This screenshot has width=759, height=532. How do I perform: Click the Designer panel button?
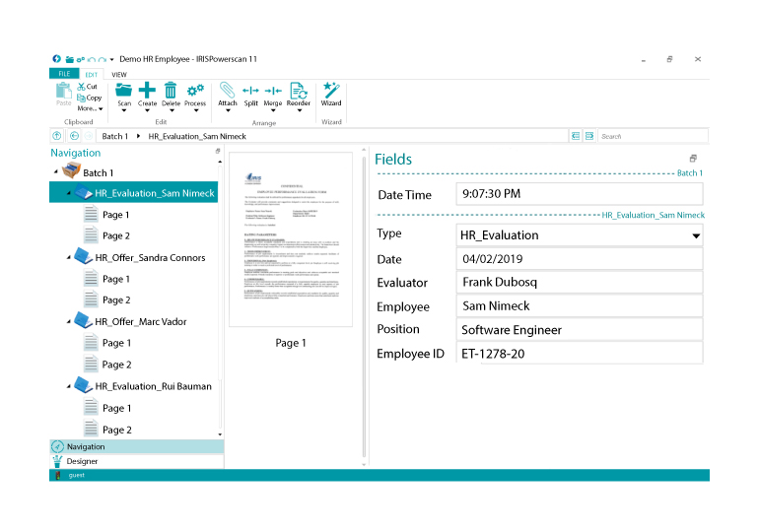click(x=83, y=461)
